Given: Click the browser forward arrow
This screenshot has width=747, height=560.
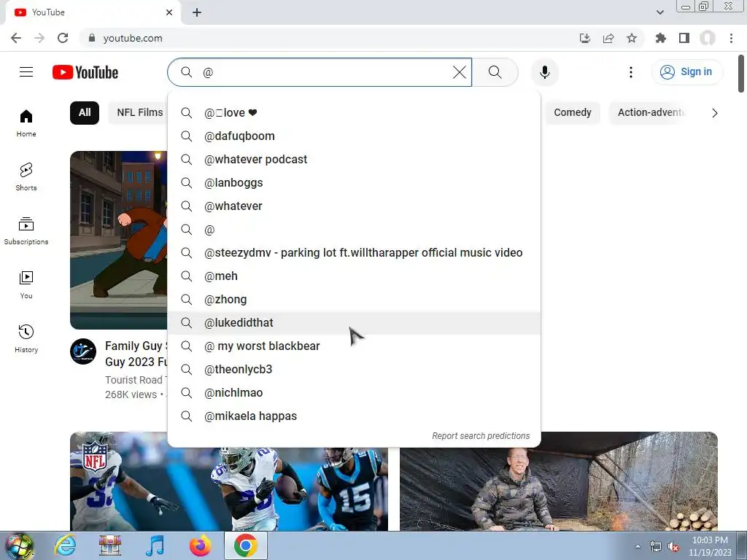Looking at the screenshot, I should click(x=39, y=38).
